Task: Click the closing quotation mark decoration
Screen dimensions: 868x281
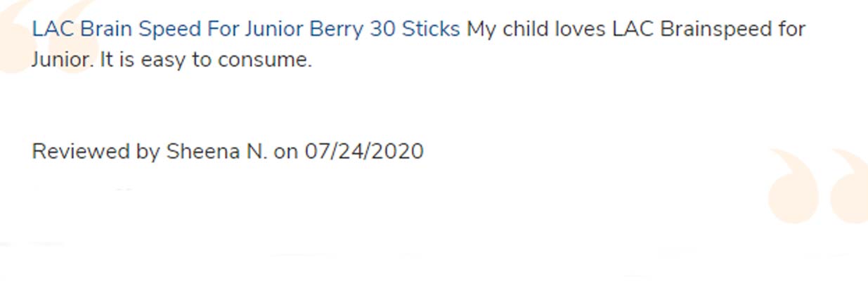Action: pos(817,186)
